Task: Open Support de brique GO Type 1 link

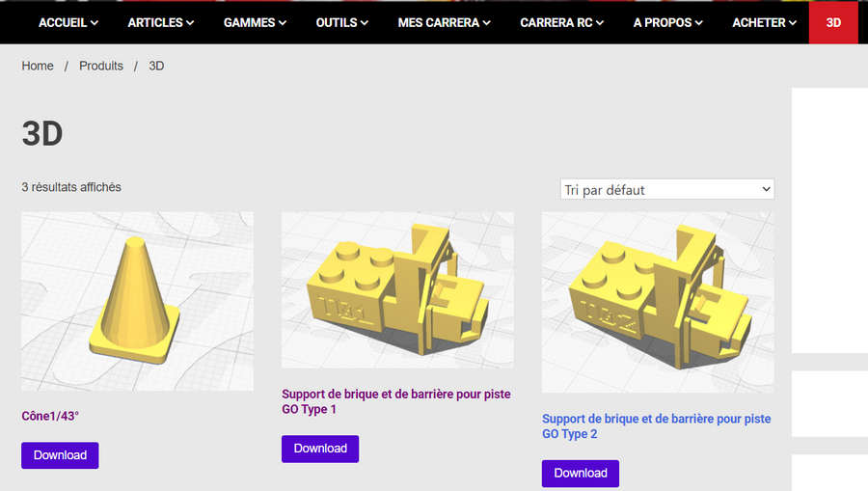Action: coord(395,401)
